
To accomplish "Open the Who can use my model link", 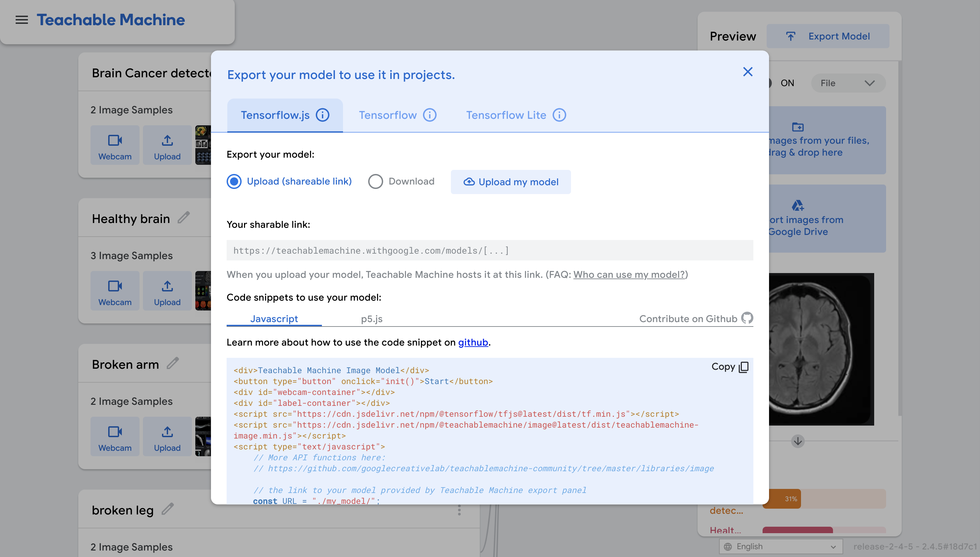I will click(x=629, y=275).
